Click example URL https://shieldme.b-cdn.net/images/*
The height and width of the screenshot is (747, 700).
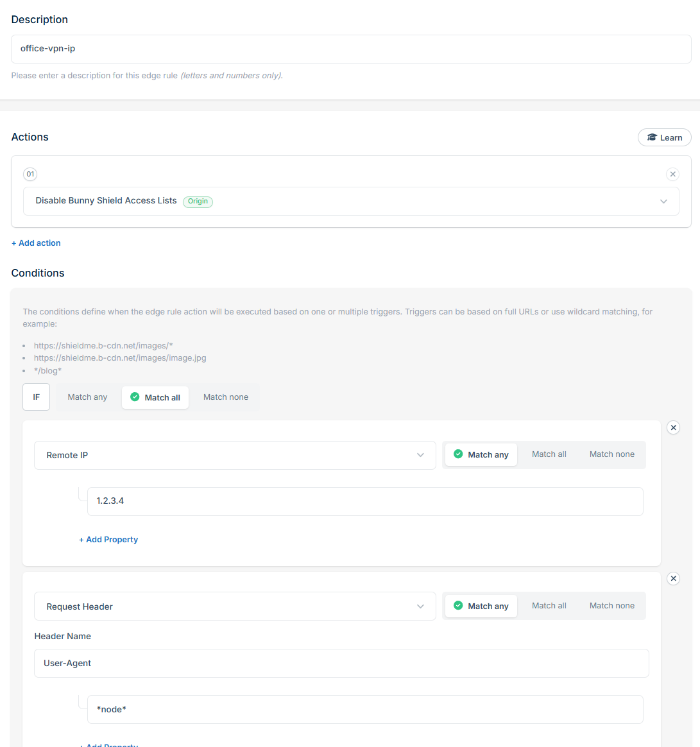pyautogui.click(x=103, y=345)
